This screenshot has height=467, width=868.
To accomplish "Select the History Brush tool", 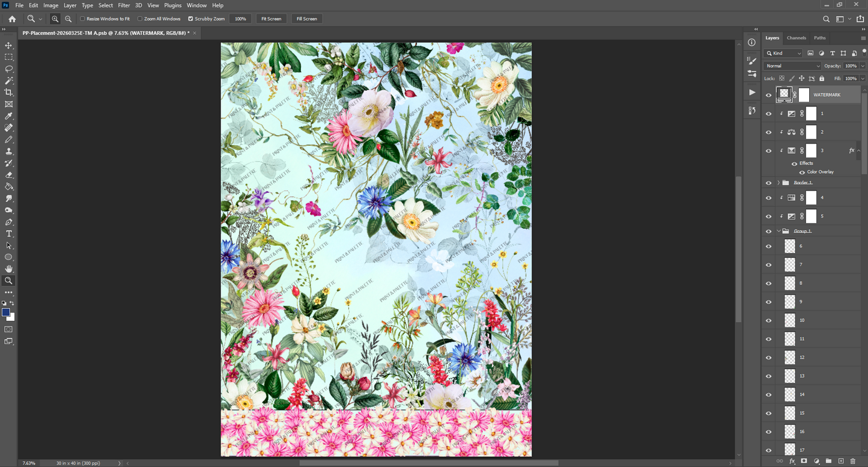I will 8,163.
